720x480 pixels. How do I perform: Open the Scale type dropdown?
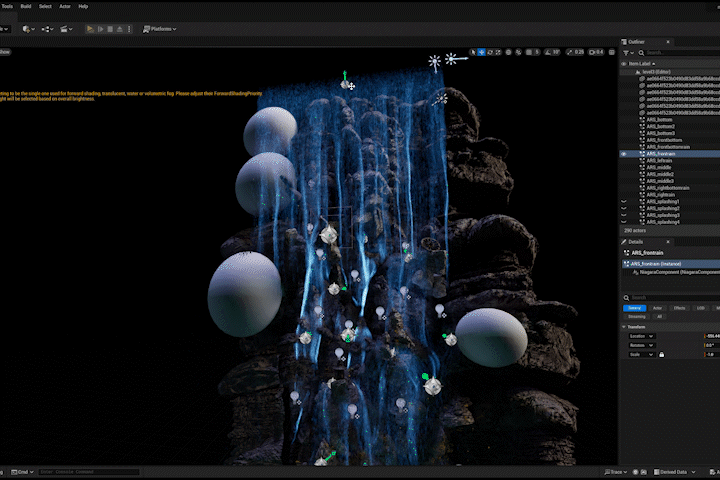point(641,355)
